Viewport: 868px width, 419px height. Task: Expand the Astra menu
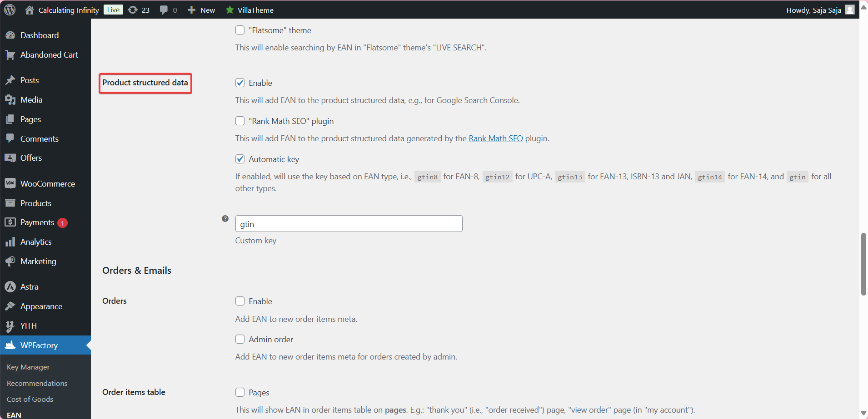(x=29, y=286)
